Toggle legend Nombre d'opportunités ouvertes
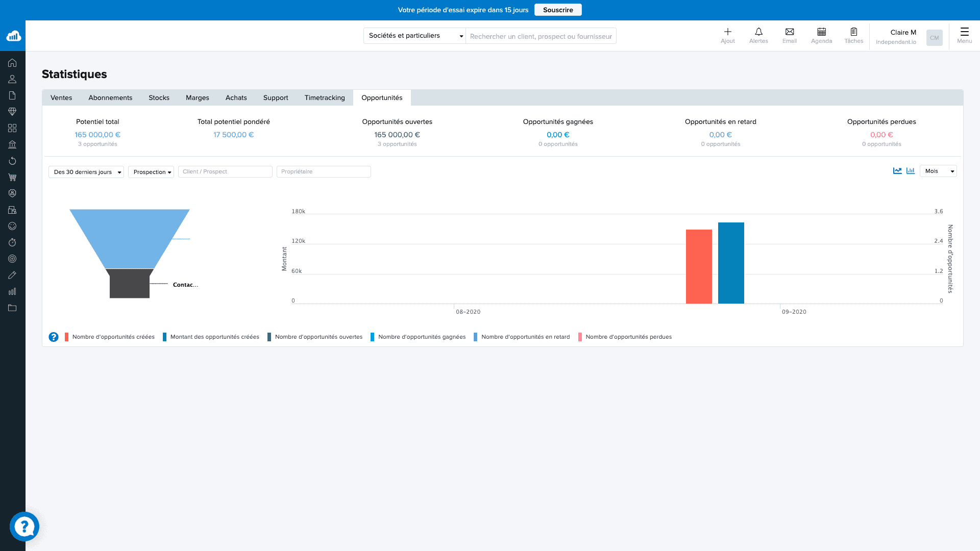 coord(315,337)
